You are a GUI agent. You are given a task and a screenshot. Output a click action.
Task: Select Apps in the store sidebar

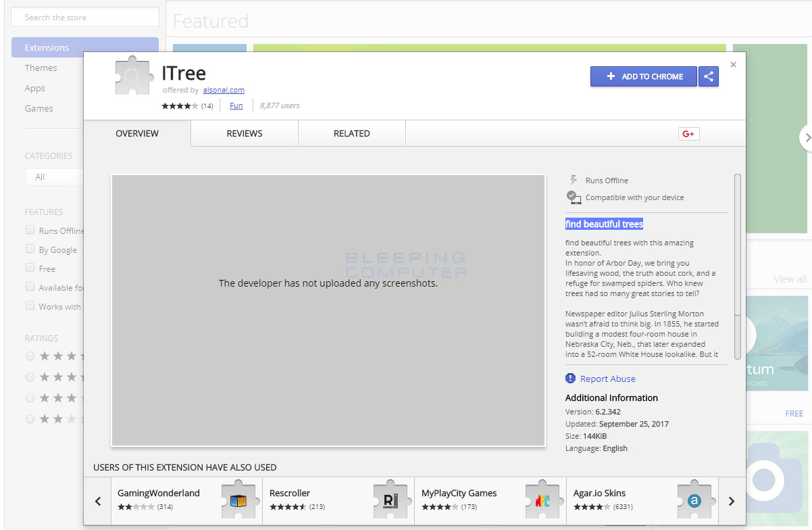(x=35, y=88)
